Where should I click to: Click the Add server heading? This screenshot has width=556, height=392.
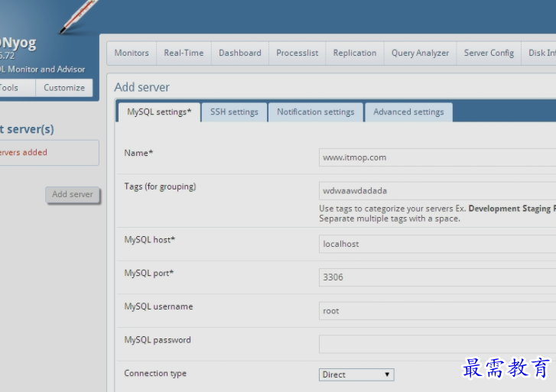[141, 87]
